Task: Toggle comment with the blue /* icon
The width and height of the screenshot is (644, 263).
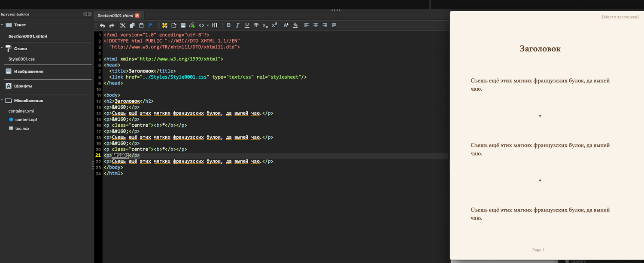Action: click(x=150, y=25)
